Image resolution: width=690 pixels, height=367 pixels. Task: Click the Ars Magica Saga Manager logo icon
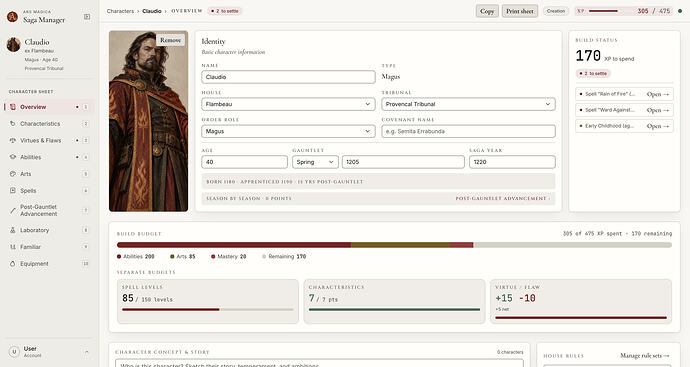coord(12,17)
